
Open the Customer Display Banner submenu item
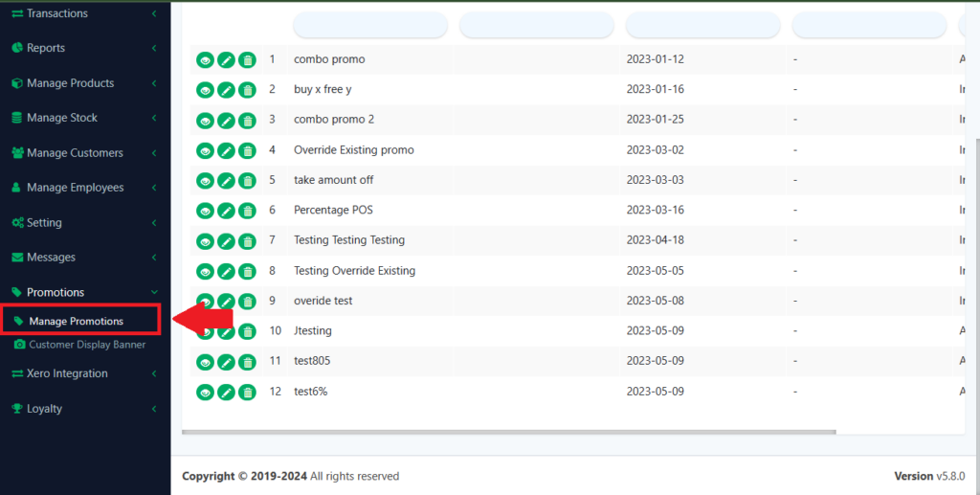click(x=86, y=345)
